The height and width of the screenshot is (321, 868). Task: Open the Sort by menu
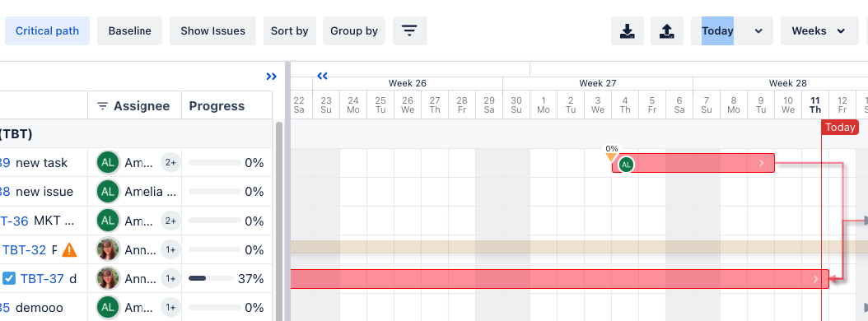tap(290, 31)
